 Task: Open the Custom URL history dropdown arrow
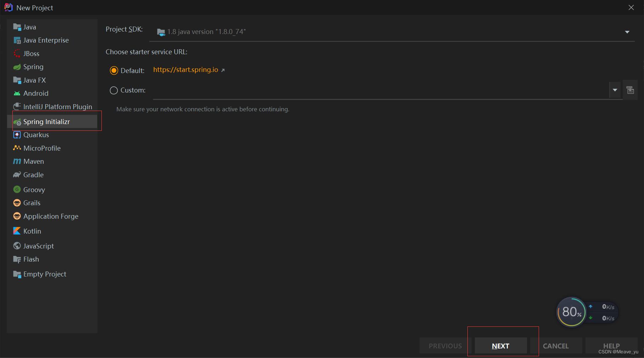[x=615, y=90]
